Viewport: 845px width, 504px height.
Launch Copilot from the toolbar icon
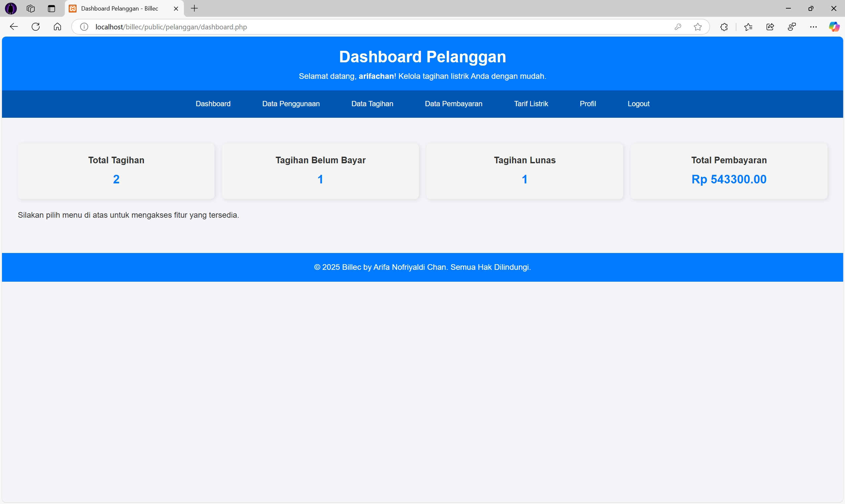834,27
